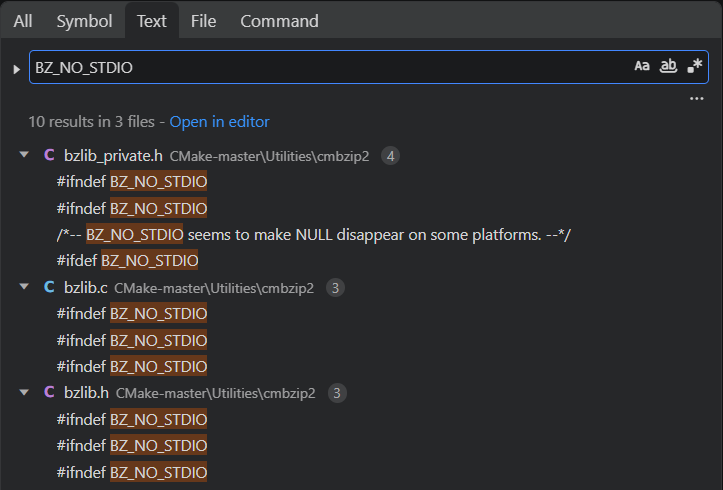
Task: Click the bzlib.c path CMake-master\Utilities\cmbzip2
Action: 214,288
